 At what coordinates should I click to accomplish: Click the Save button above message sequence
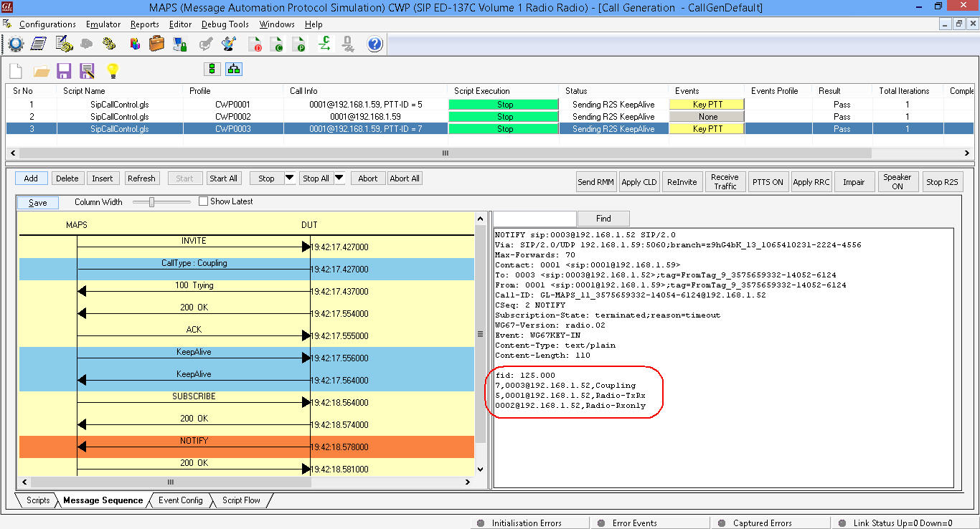point(38,203)
